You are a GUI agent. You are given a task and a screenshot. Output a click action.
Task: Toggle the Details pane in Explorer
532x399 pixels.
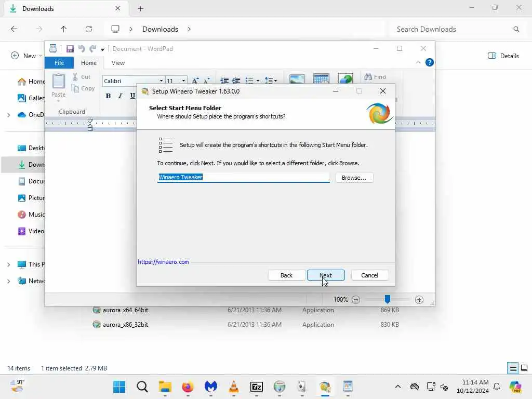(x=503, y=56)
